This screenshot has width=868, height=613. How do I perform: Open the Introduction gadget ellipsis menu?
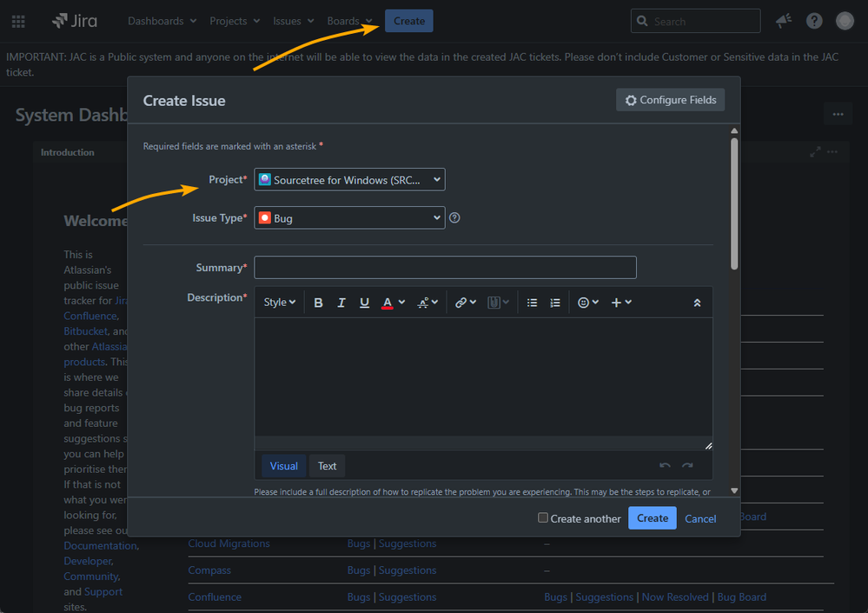[832, 151]
